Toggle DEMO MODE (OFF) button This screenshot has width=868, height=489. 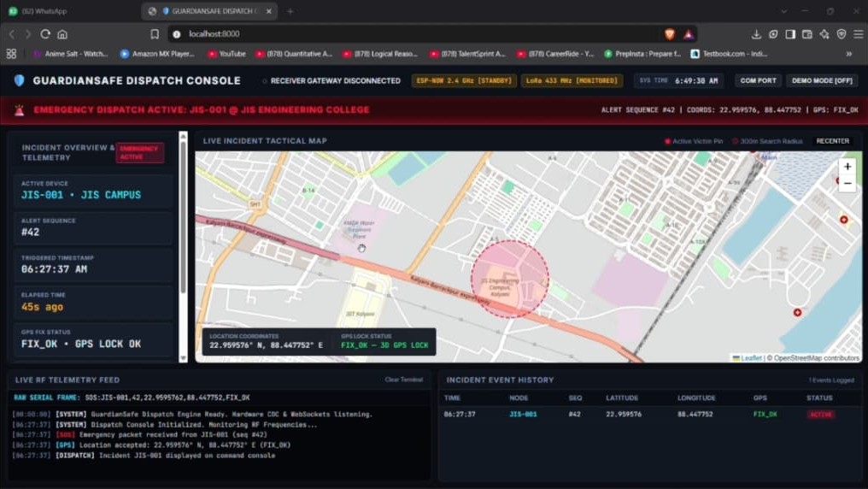[x=822, y=81]
